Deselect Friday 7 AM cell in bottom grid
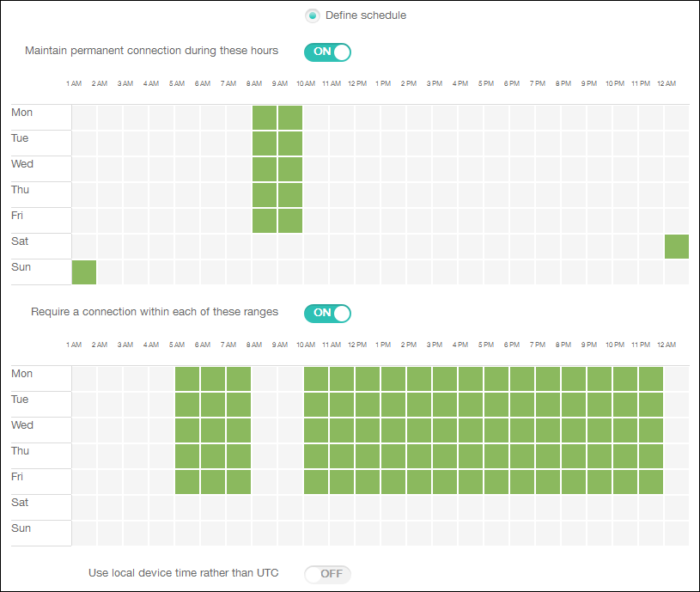The image size is (700, 592). coord(239,482)
